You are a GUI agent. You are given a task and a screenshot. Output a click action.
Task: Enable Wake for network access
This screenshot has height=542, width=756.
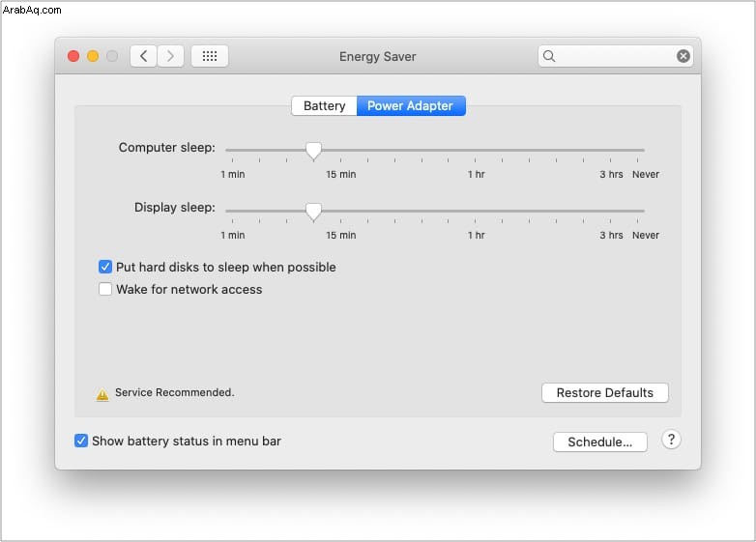point(105,289)
